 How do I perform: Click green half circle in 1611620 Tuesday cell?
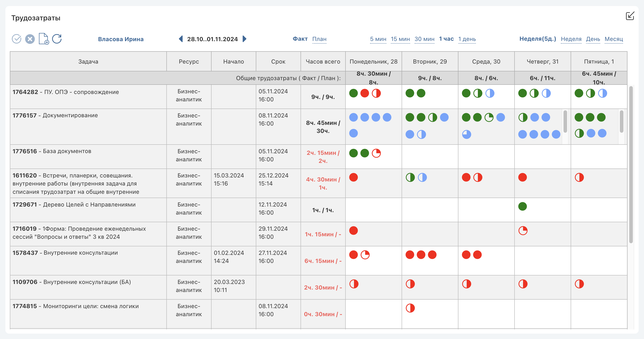click(410, 177)
